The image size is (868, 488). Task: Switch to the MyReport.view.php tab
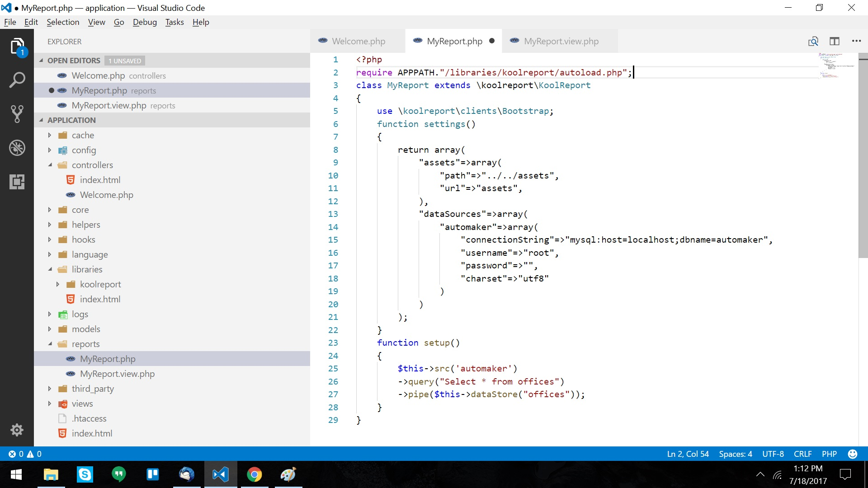(x=561, y=41)
